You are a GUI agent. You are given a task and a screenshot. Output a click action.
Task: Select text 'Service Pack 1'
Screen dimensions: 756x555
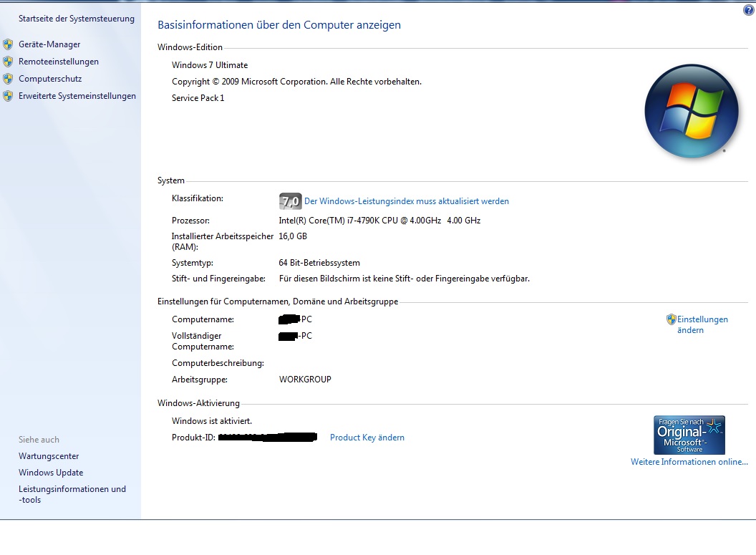(x=198, y=98)
